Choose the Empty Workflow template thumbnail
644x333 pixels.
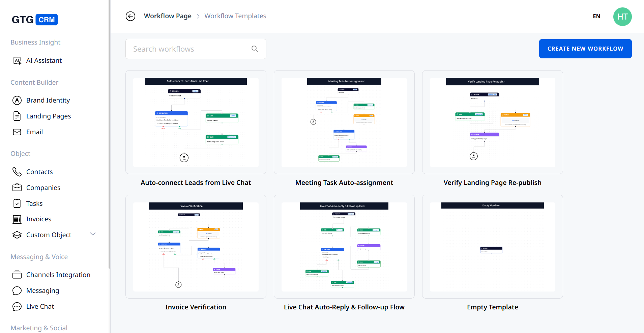click(492, 247)
